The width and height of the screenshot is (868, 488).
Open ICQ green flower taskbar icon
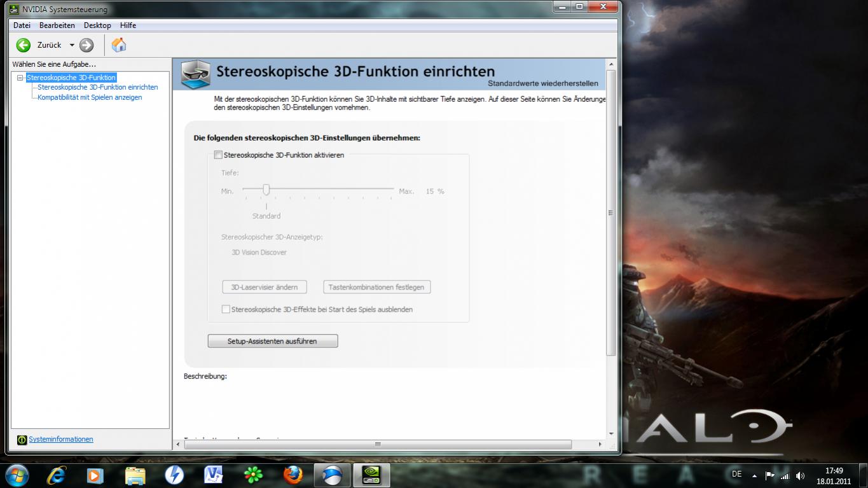[x=254, y=475]
